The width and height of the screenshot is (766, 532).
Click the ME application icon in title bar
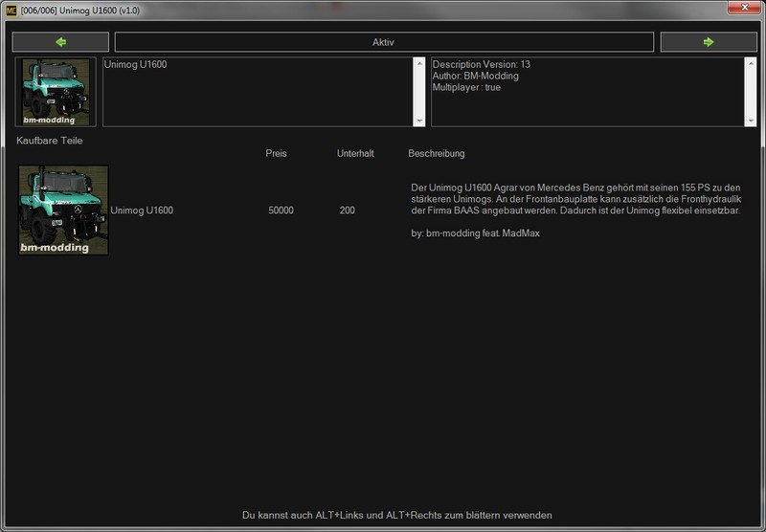12,9
